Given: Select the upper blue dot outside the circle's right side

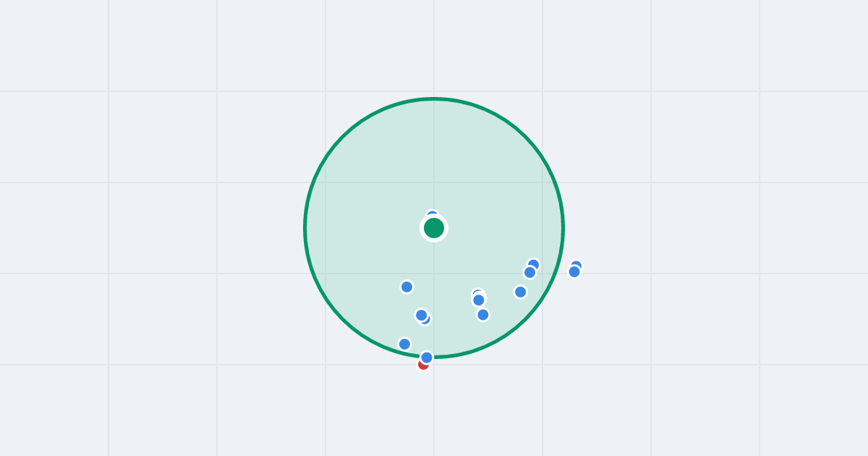Looking at the screenshot, I should (x=576, y=265).
